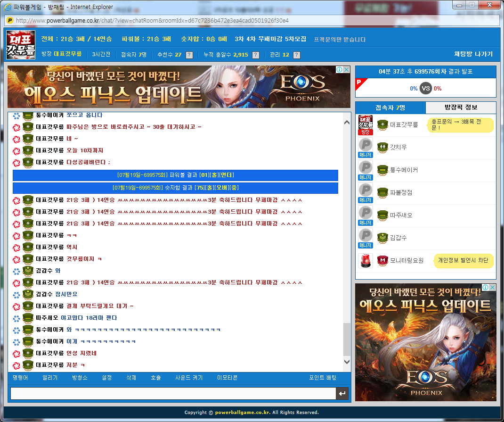Click the VS circle in the pick panel
Viewport: 504px width, 422px height.
[425, 89]
